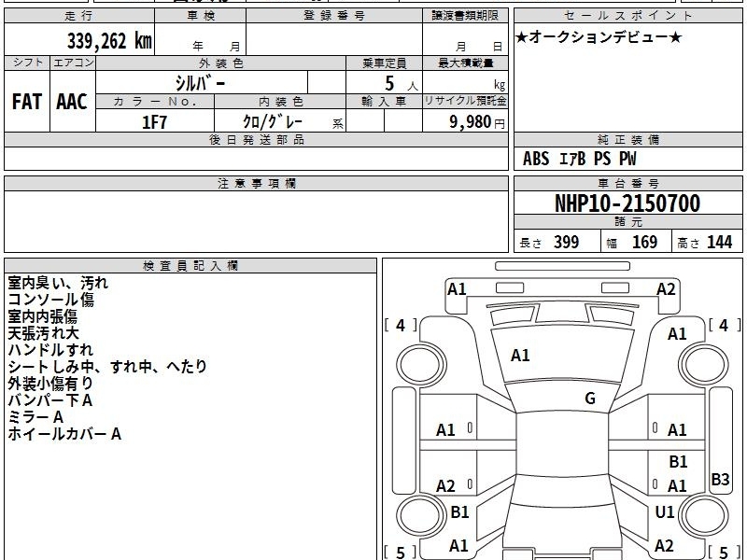Select inspector note ミラーA
The image size is (747, 560).
(x=35, y=417)
